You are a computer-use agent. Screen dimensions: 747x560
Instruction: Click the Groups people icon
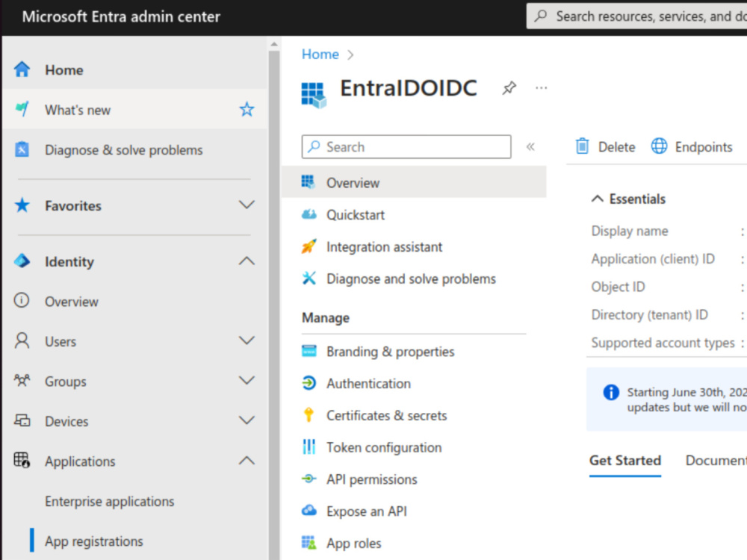tap(22, 381)
